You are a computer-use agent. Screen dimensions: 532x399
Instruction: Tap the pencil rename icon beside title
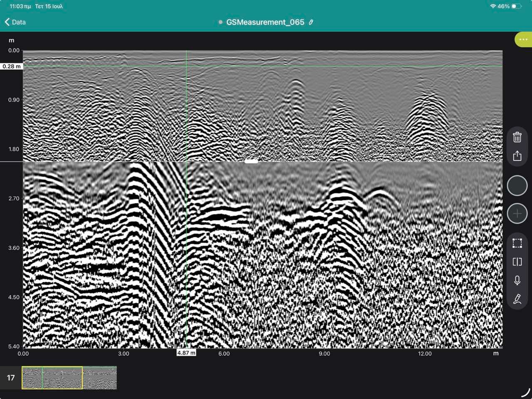pos(311,22)
